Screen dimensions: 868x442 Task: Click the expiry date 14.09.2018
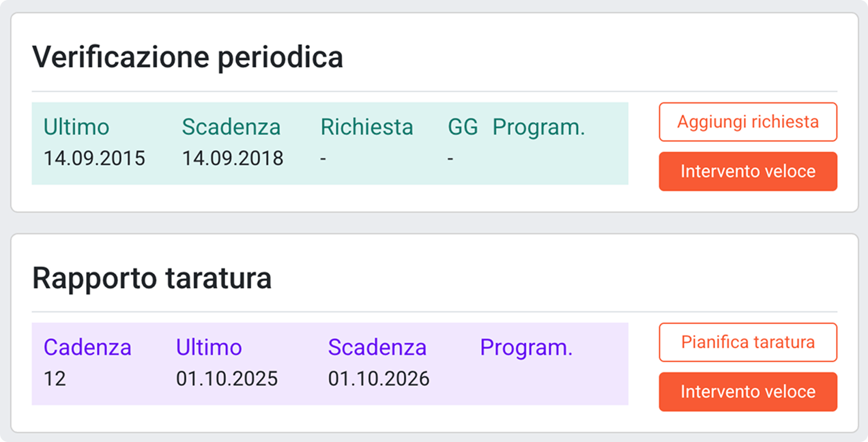click(x=232, y=158)
